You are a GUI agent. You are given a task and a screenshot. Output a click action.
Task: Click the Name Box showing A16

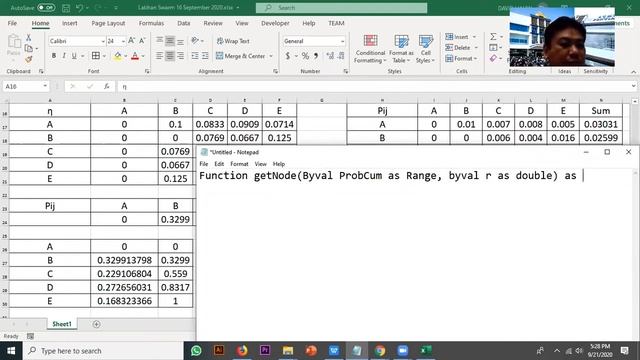coord(22,87)
